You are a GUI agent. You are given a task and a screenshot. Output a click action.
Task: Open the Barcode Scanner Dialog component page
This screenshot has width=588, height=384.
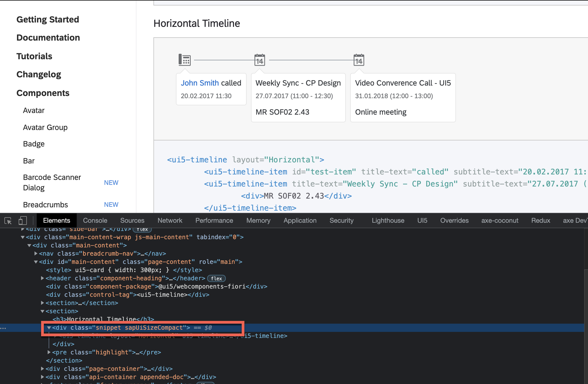click(52, 182)
